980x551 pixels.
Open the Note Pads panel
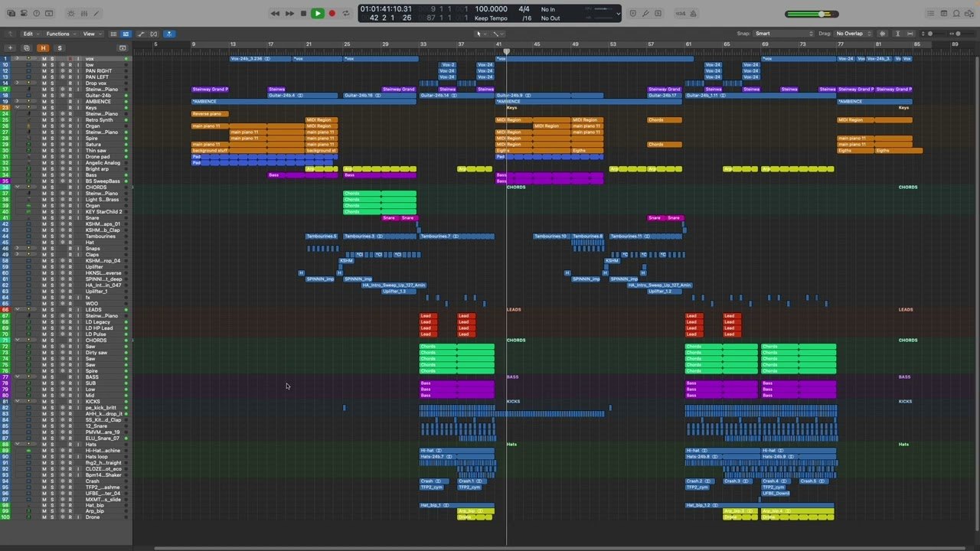(x=944, y=13)
